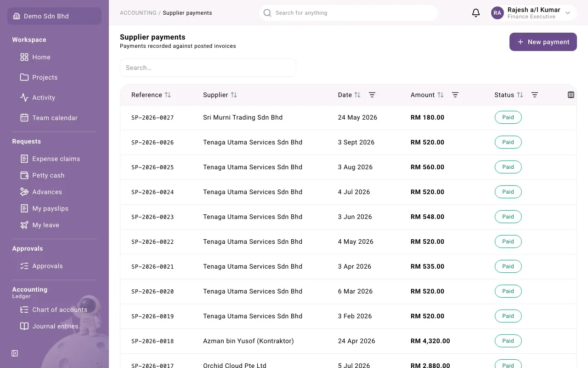
Task: Open the column chooser icon
Action: coord(571,95)
